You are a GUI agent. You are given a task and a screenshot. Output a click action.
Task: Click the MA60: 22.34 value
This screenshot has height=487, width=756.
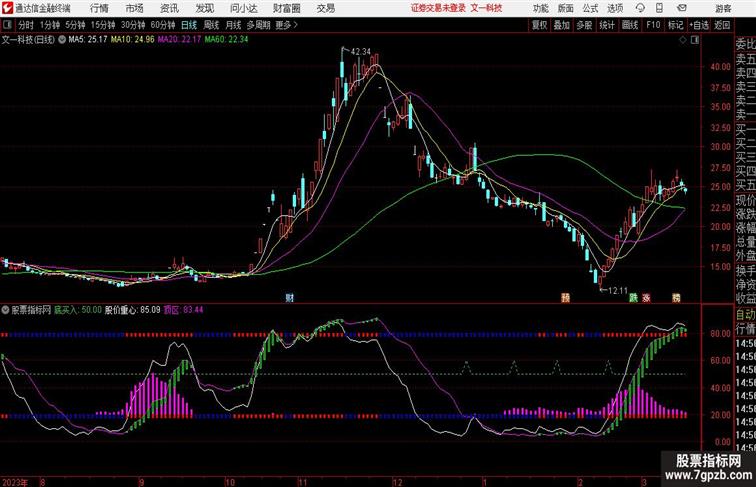[226, 40]
